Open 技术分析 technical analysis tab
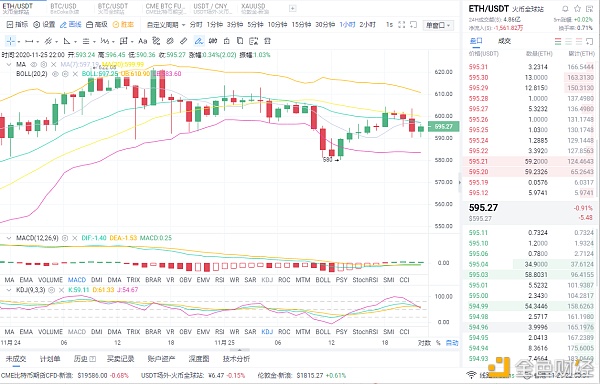Image resolution: width=600 pixels, height=384 pixels. coord(236,359)
